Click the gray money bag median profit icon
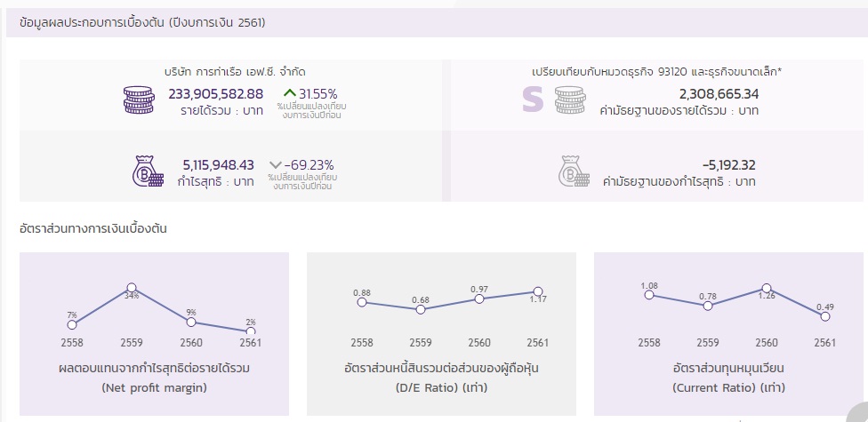Screen dimensions: 868x422 [574, 171]
